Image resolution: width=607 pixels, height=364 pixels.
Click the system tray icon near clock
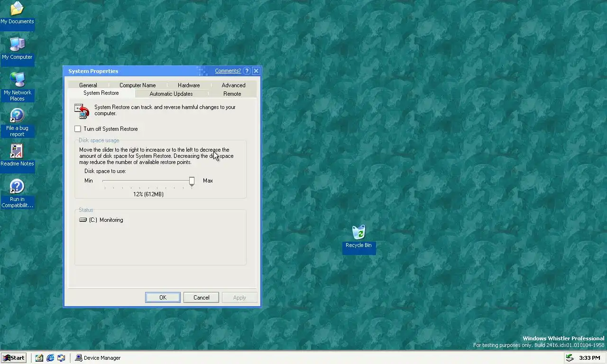tap(570, 358)
